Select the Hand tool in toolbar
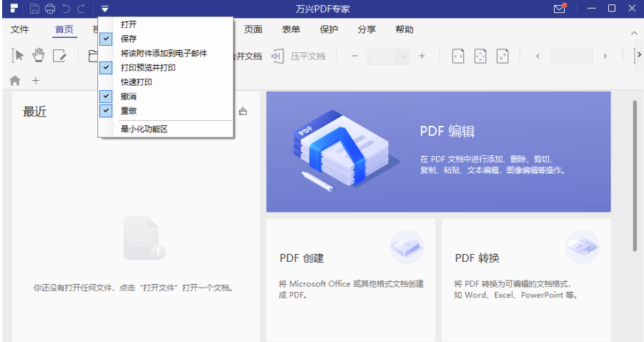Screen dimensions: 644x342 [x=39, y=56]
